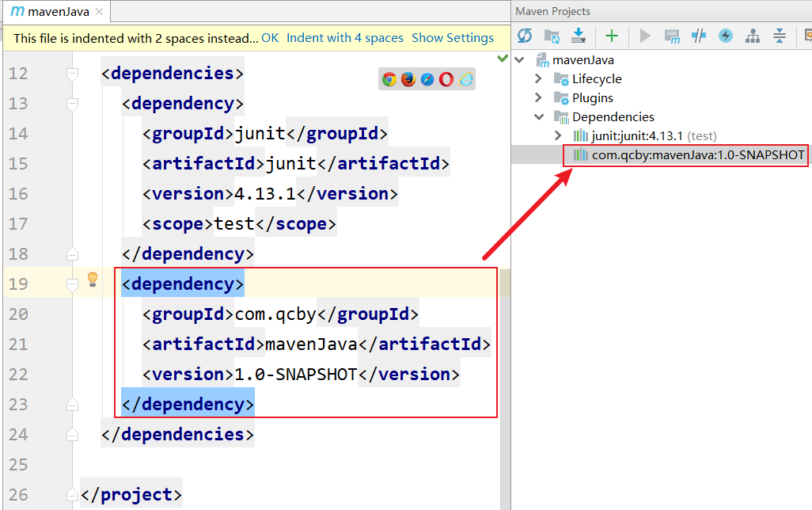
Task: Toggle Offline Mode in Maven toolbar
Action: point(699,36)
